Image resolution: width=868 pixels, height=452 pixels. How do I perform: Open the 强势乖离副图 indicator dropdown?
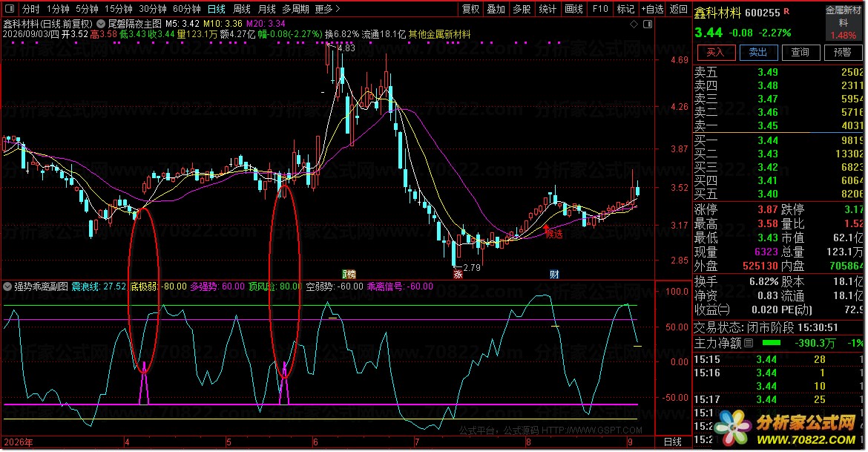7,286
